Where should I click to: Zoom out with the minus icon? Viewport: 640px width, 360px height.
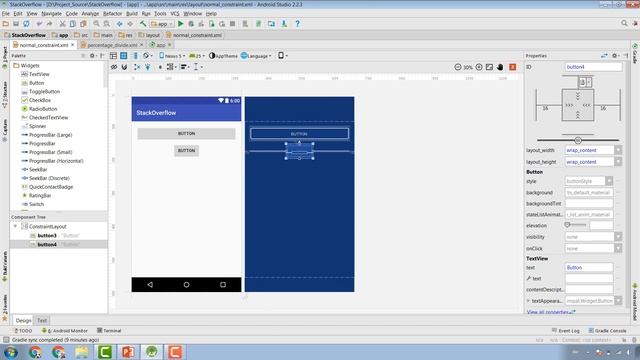point(458,67)
